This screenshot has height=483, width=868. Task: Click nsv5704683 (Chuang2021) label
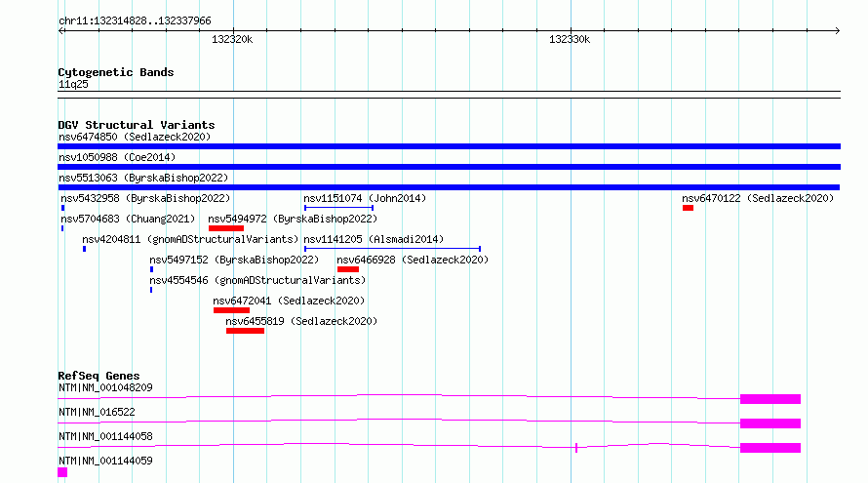[x=128, y=219]
